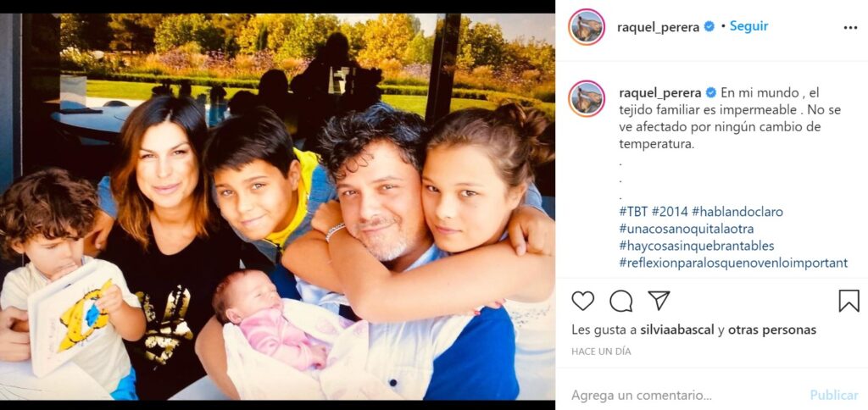
Task: Open comments using the speech bubble icon
Action: pyautogui.click(x=621, y=301)
